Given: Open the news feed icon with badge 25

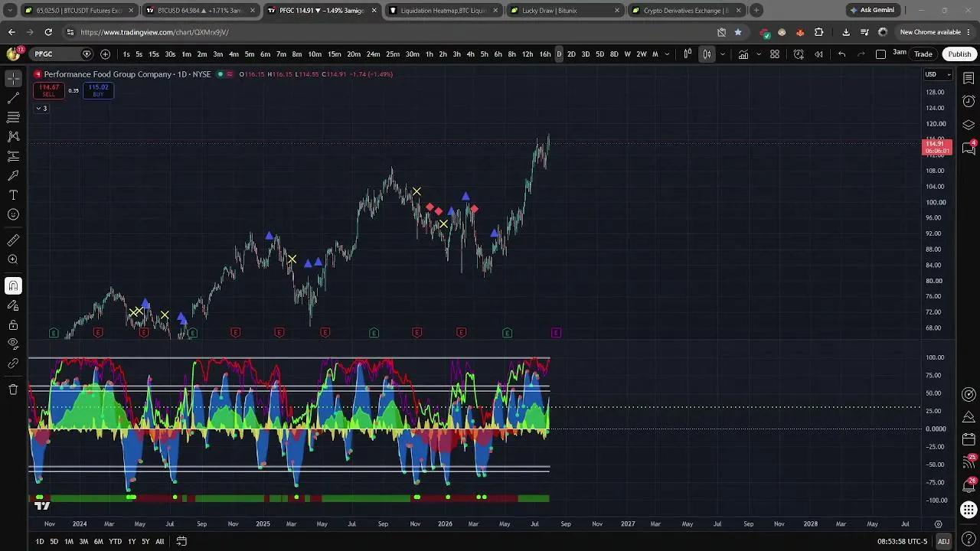Looking at the screenshot, I should pos(969,463).
